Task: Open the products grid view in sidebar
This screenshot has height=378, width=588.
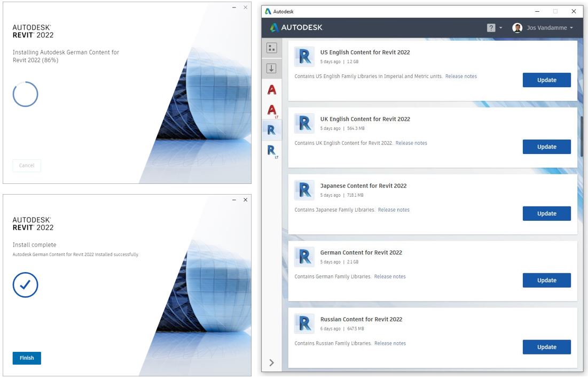Action: [271, 48]
